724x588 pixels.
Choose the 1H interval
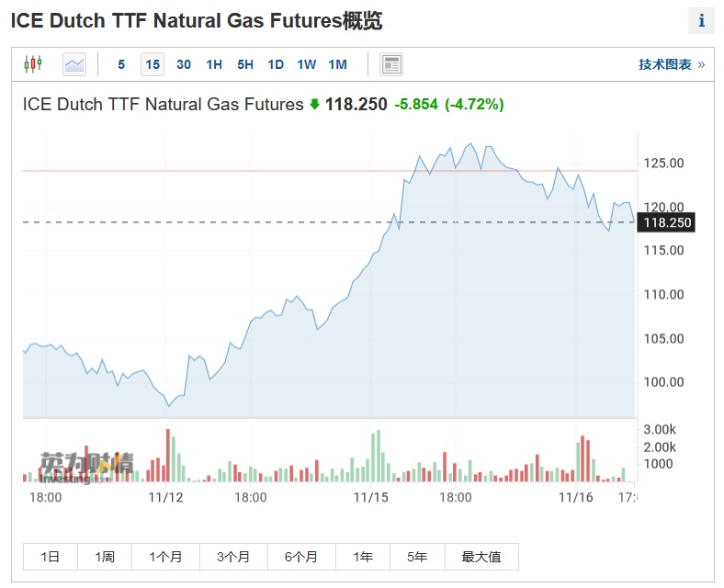(214, 64)
